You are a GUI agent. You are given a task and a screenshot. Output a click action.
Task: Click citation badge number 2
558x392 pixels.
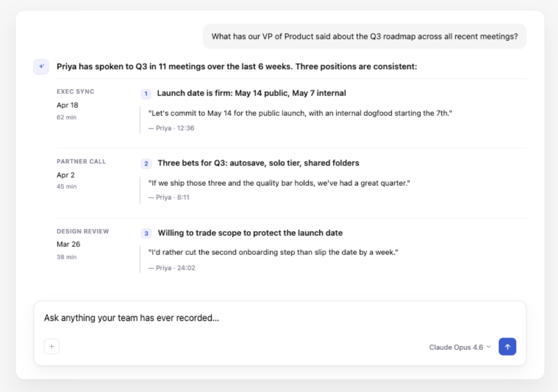coord(147,163)
